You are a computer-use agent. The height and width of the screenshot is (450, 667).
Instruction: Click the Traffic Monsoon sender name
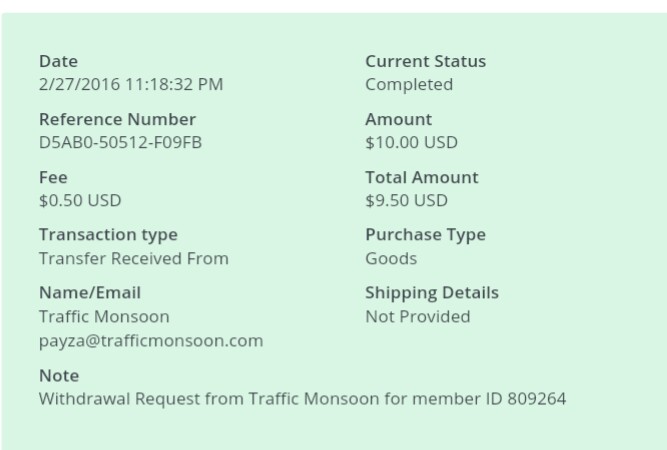104,316
